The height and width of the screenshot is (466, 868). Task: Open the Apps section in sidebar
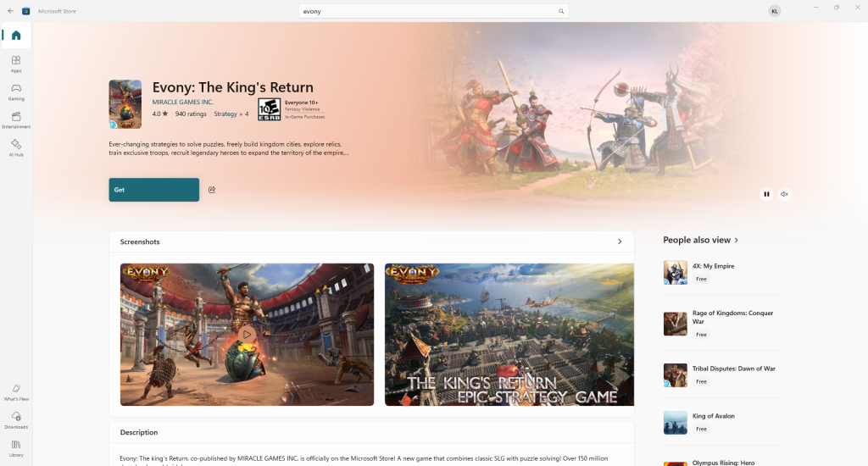pyautogui.click(x=16, y=64)
